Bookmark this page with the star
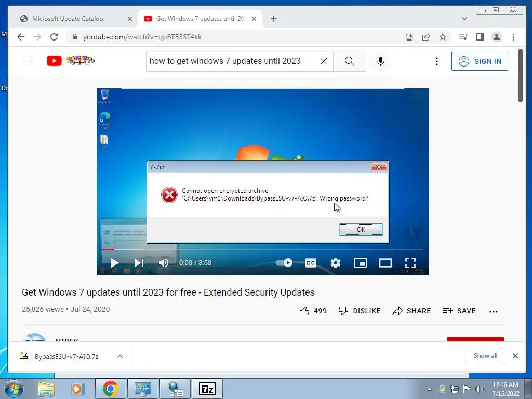Image resolution: width=532 pixels, height=399 pixels. (443, 37)
